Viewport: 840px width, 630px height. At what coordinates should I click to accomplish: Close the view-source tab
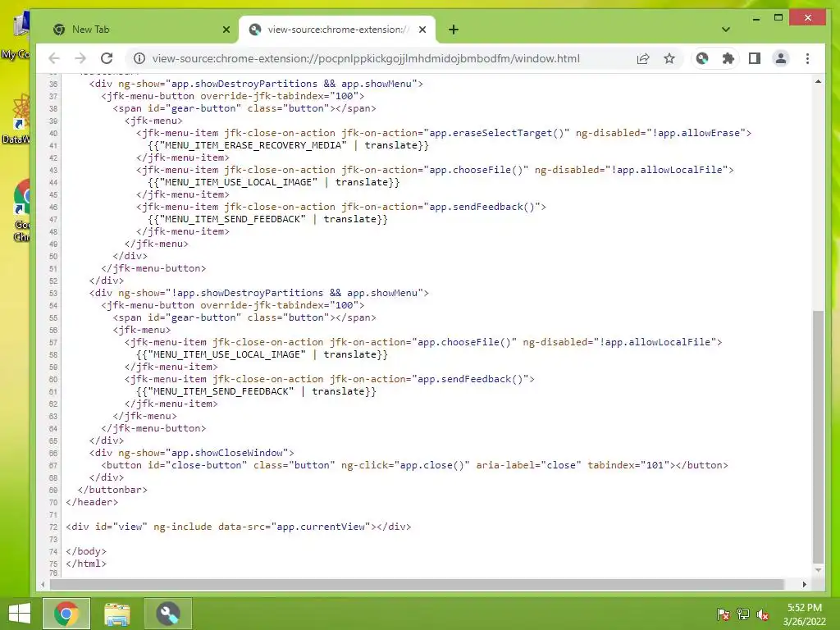click(422, 30)
